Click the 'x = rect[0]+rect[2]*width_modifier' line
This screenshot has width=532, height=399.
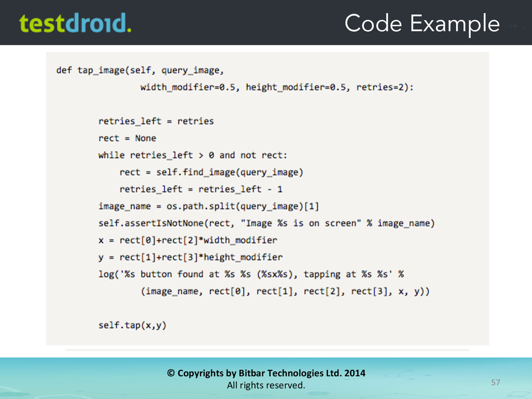pyautogui.click(x=188, y=240)
